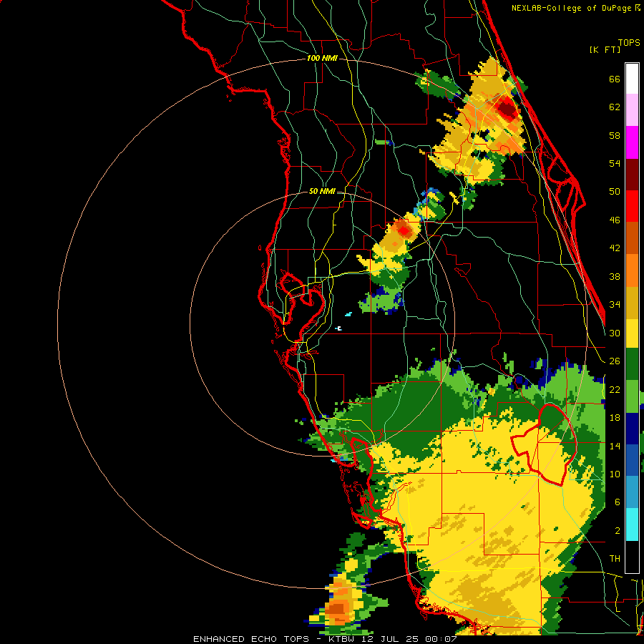This screenshot has width=644, height=644.
Task: Click the [K FT] units label
Action: tap(605, 49)
